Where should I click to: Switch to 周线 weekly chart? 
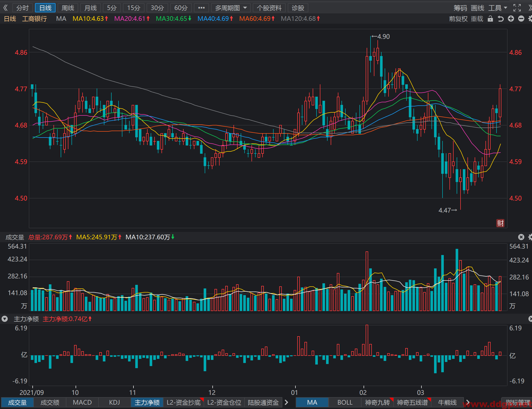click(x=68, y=8)
